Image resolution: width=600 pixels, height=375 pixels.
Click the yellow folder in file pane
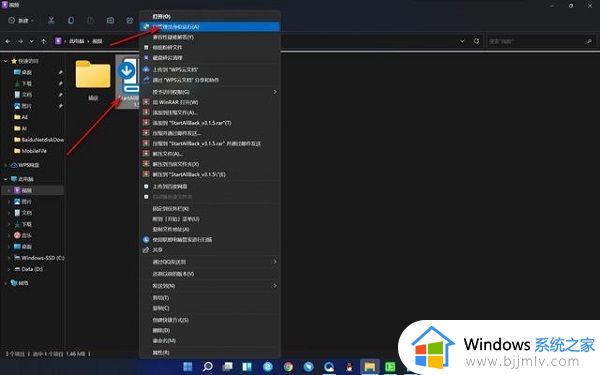click(93, 75)
